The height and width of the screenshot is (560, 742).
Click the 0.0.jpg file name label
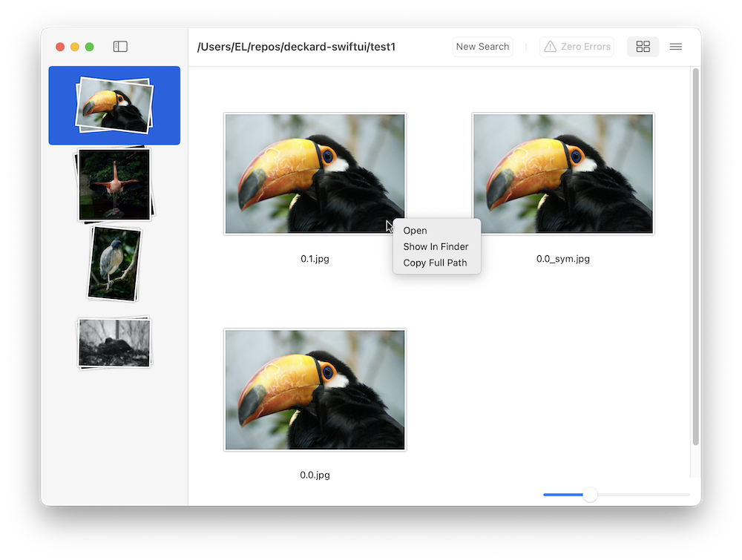pyautogui.click(x=315, y=475)
